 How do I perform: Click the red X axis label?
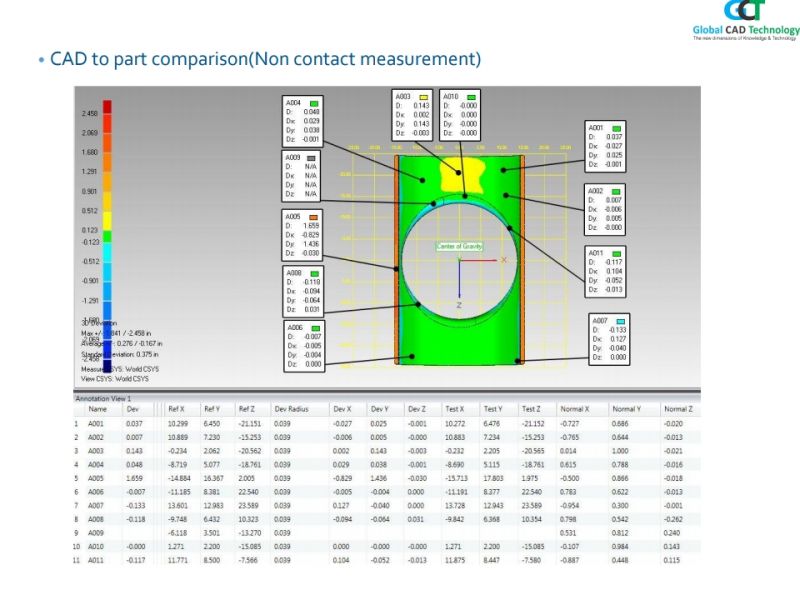(x=504, y=260)
